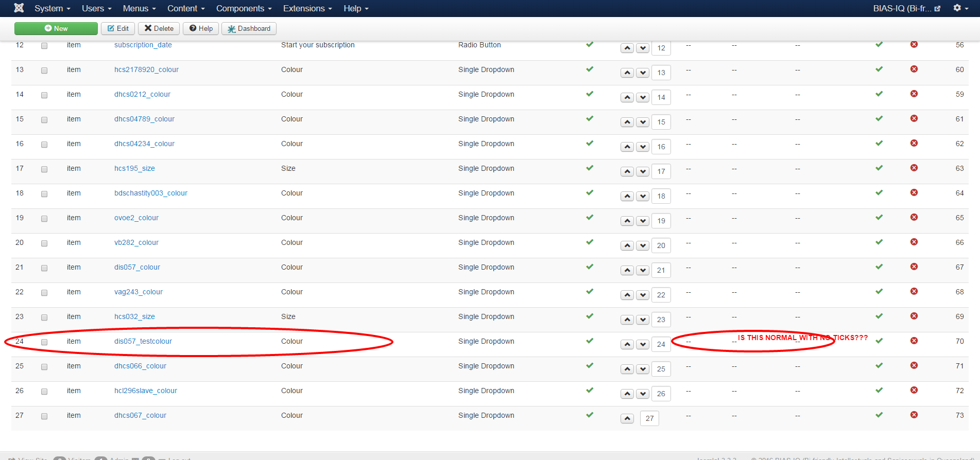Select checkbox for row 21 dis057_colour

click(44, 268)
